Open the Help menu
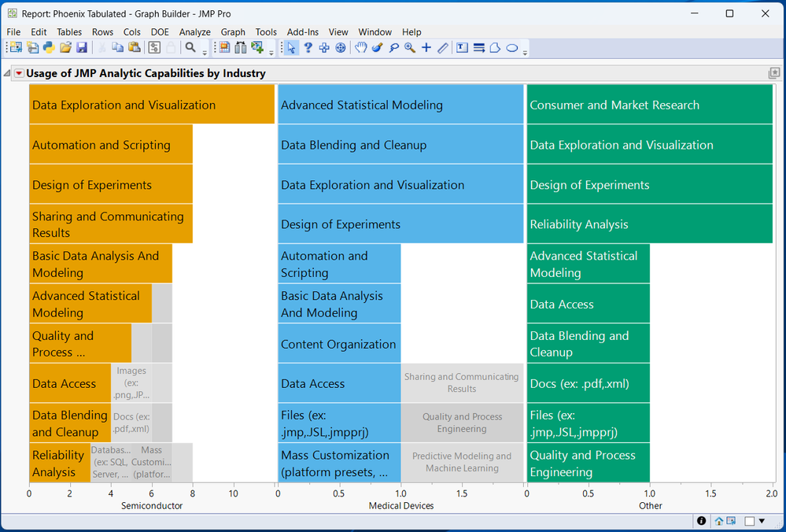 point(411,31)
